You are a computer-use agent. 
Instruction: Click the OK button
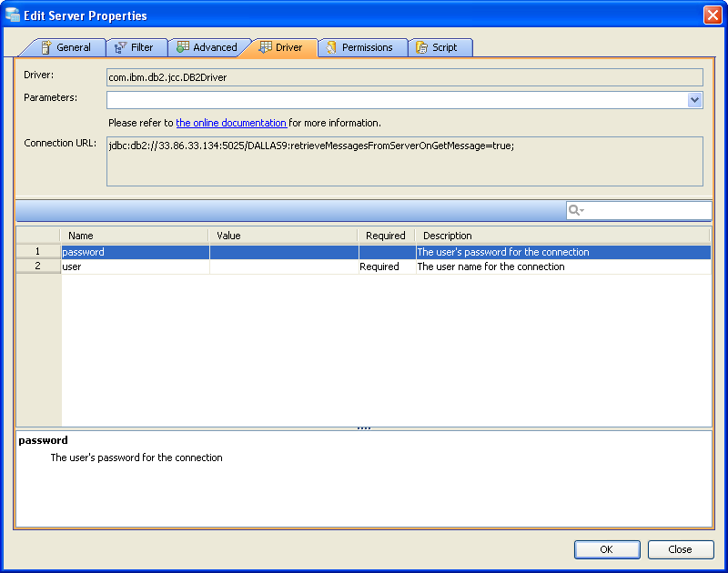pyautogui.click(x=607, y=549)
